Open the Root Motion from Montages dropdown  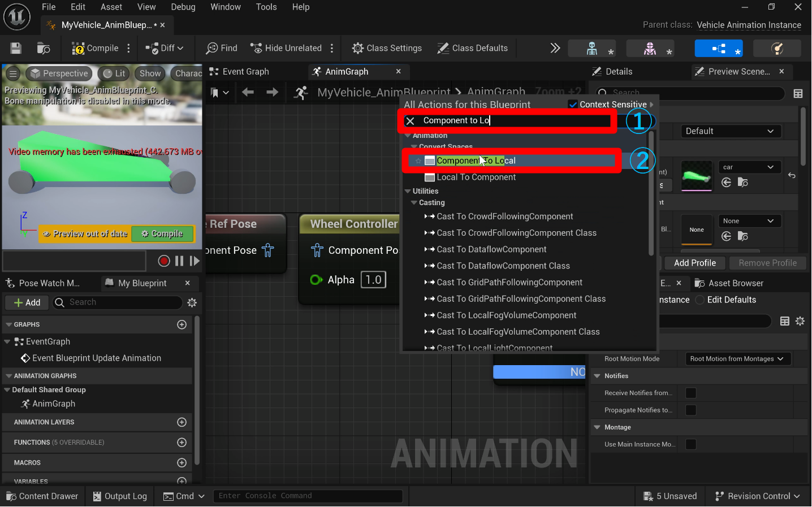pos(737,359)
